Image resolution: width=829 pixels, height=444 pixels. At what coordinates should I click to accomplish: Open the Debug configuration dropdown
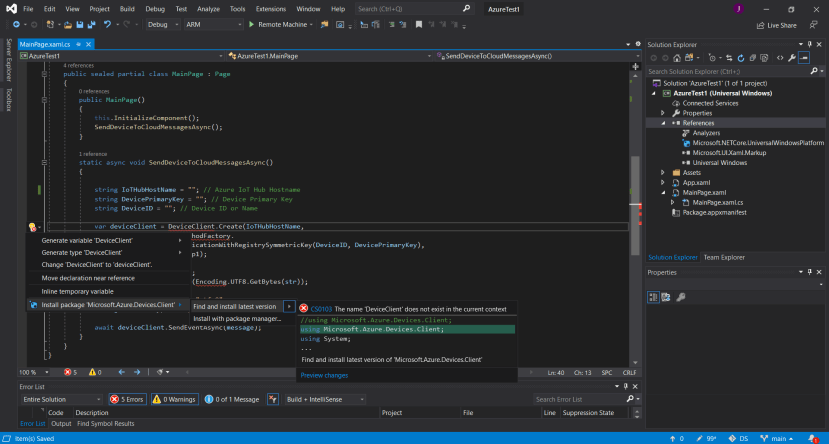(x=163, y=24)
